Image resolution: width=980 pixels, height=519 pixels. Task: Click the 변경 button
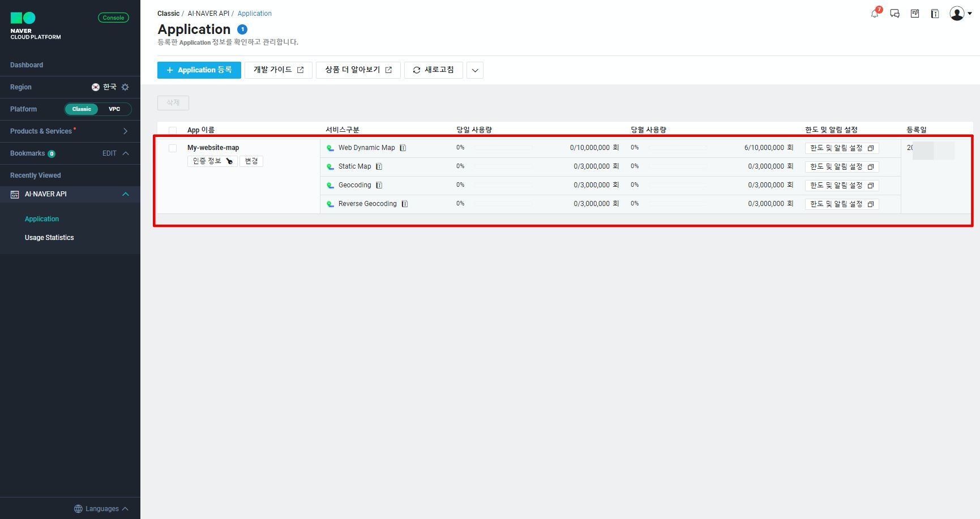click(251, 161)
